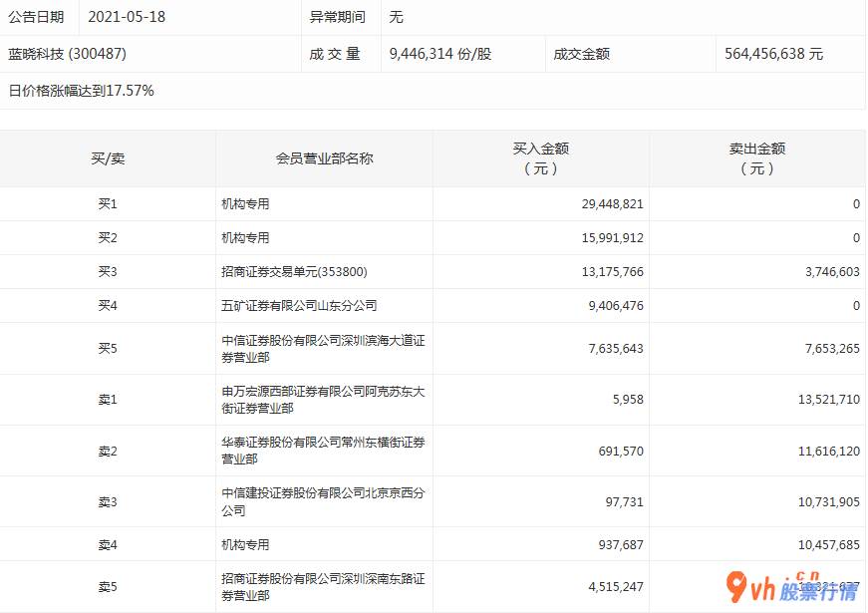Click the 卖1 row label
This screenshot has height=613, width=868.
click(108, 400)
